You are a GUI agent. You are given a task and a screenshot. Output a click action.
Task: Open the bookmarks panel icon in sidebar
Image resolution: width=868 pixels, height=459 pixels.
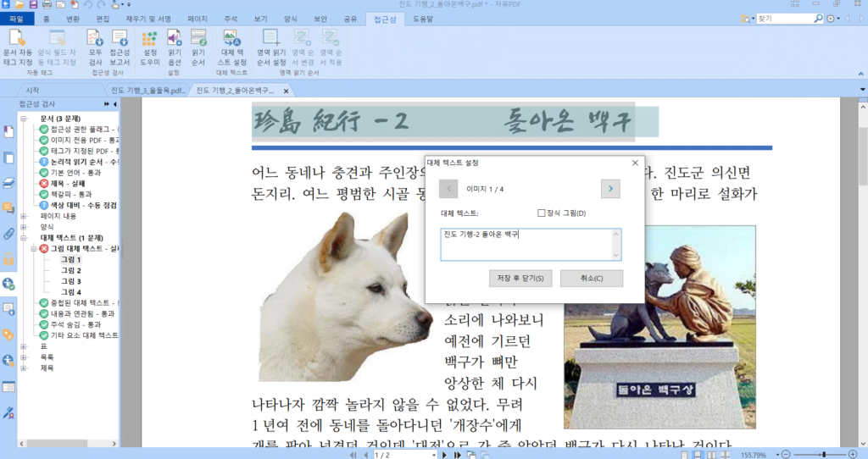click(8, 131)
